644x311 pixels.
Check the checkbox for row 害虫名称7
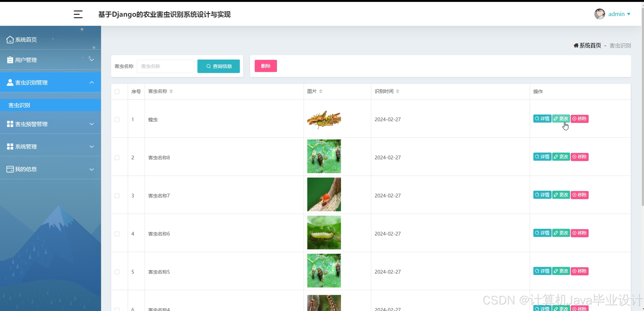coord(117,195)
